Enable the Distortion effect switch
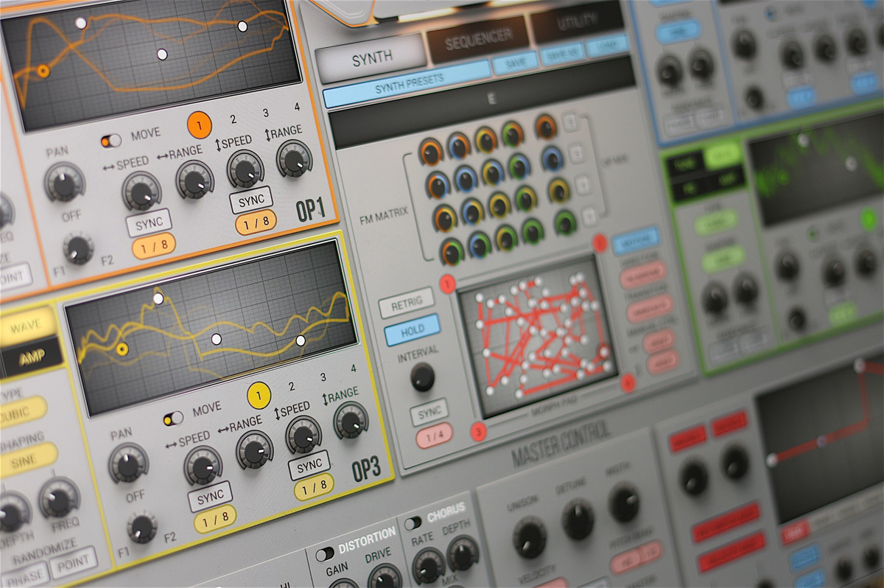The image size is (884, 588). [324, 553]
